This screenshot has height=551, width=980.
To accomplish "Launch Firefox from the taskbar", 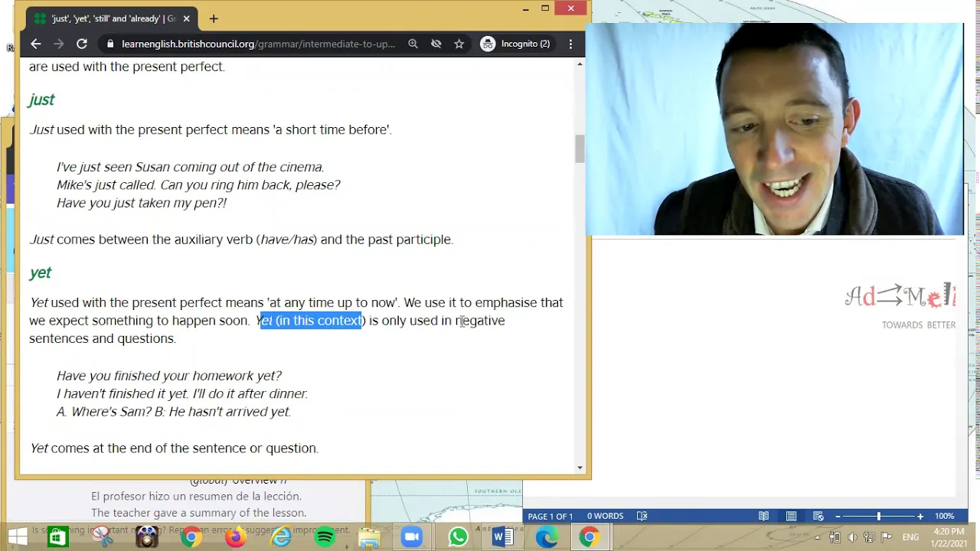I will click(235, 537).
